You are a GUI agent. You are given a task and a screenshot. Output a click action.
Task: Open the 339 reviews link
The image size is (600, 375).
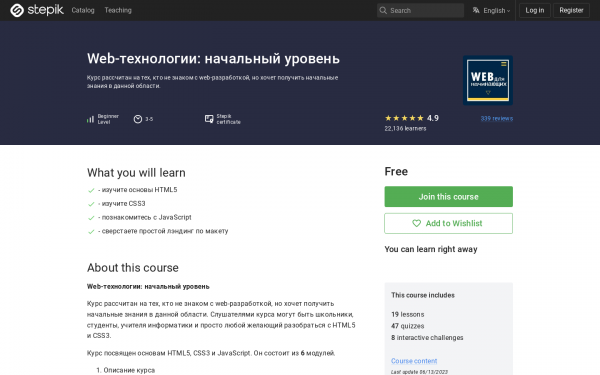497,119
